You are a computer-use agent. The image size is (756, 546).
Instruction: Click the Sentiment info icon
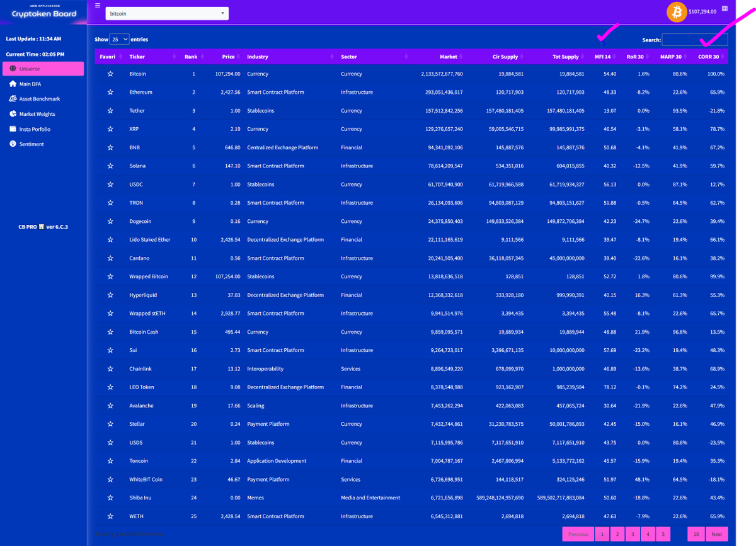tap(13, 144)
